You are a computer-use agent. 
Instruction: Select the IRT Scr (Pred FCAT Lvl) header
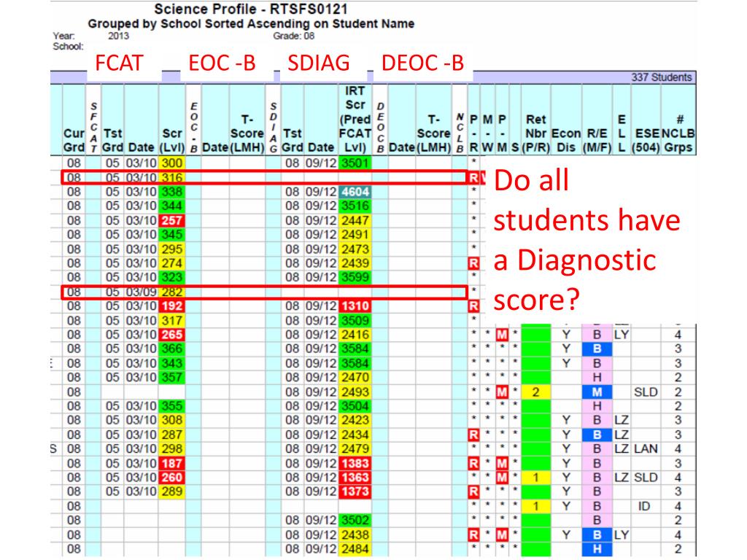355,119
